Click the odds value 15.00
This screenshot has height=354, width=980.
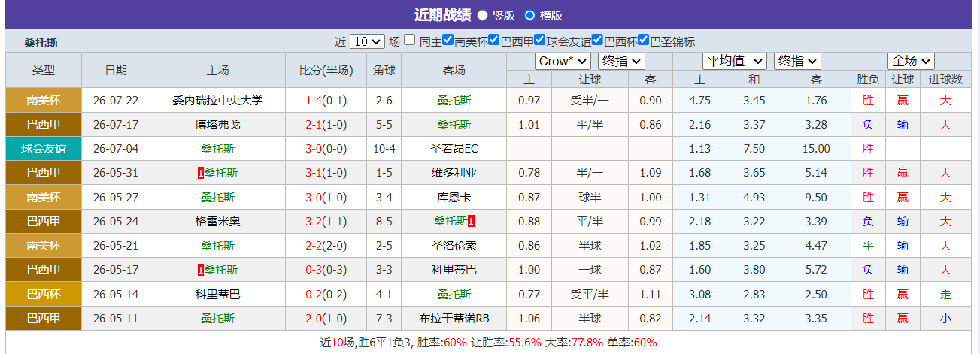click(x=816, y=149)
